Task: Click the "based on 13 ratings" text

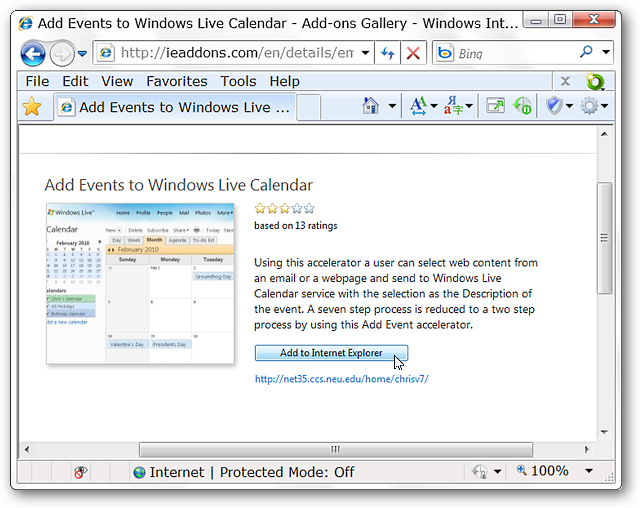Action: 296,226
